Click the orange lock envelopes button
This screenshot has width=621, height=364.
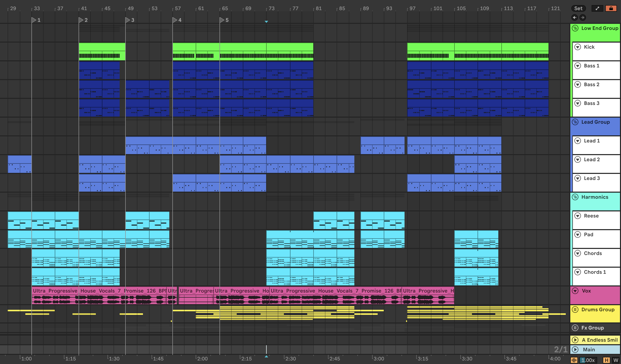tap(611, 8)
